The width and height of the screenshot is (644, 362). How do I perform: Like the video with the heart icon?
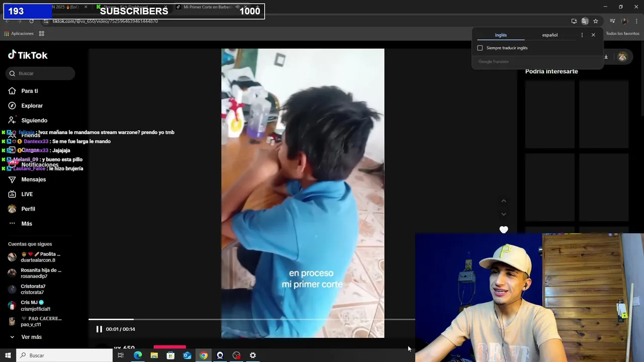504,230
